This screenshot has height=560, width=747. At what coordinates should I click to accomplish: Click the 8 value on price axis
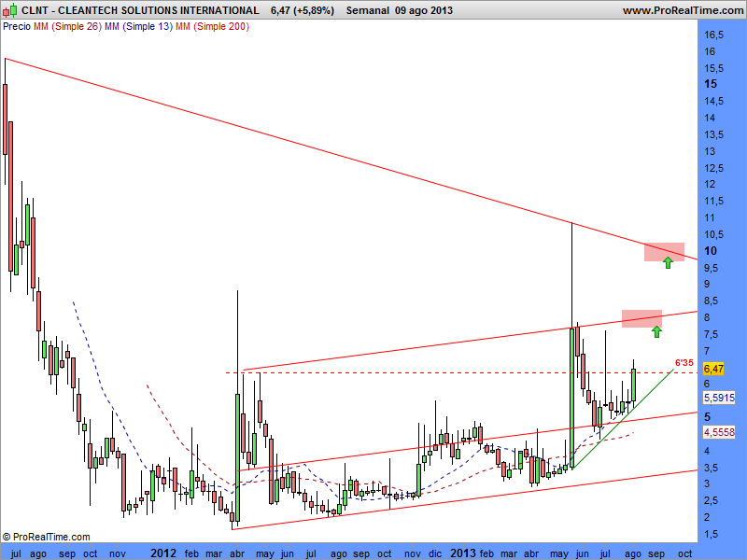707,317
